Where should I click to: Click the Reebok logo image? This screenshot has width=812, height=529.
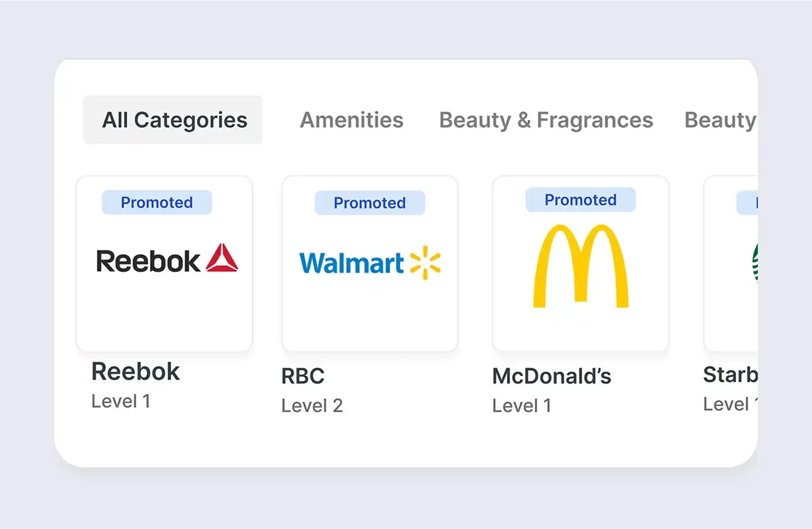point(166,259)
